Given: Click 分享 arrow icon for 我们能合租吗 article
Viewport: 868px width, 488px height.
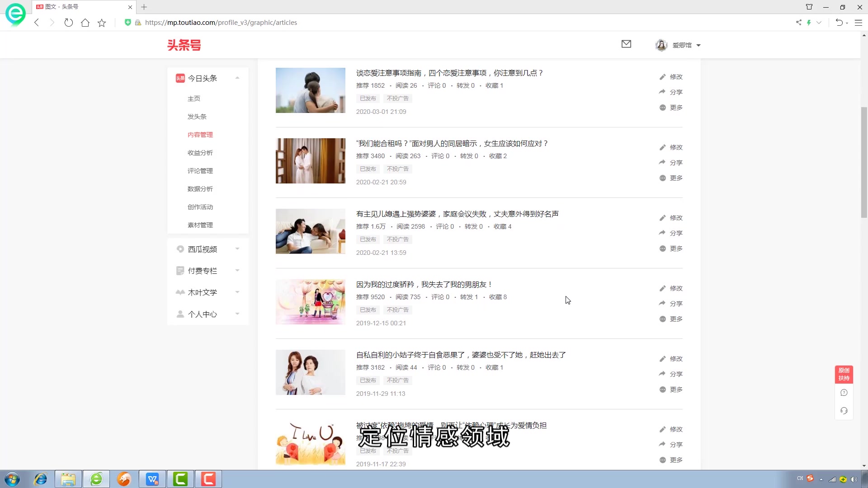Looking at the screenshot, I should click(662, 162).
